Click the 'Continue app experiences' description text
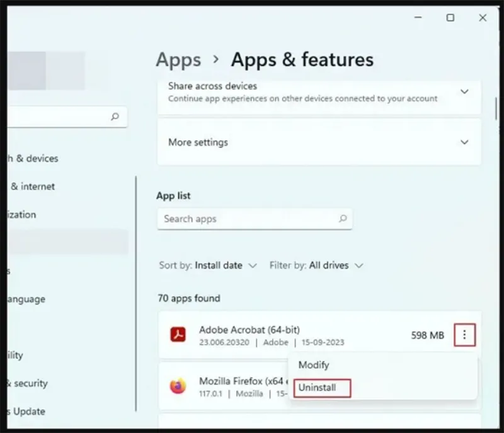Image resolution: width=504 pixels, height=433 pixels. [x=303, y=99]
